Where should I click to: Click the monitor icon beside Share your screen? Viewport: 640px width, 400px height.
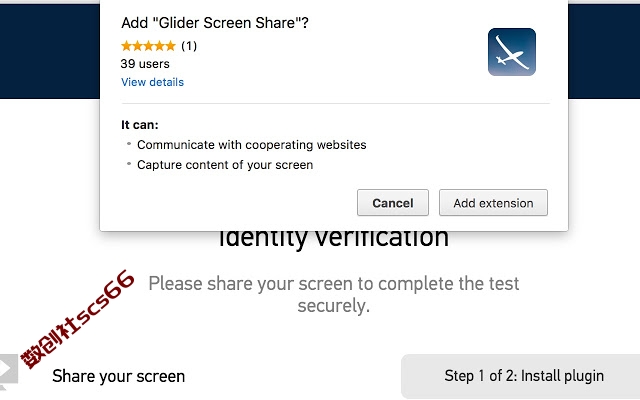(x=8, y=371)
